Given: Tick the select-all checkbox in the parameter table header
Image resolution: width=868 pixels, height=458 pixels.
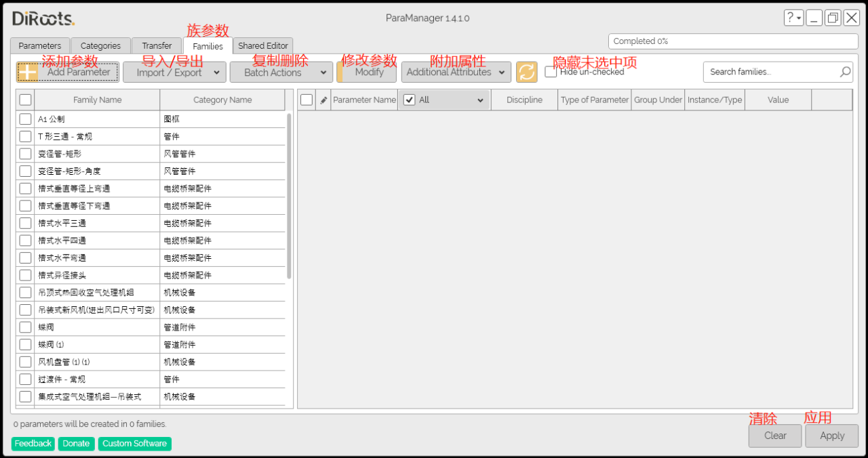Looking at the screenshot, I should [x=307, y=100].
